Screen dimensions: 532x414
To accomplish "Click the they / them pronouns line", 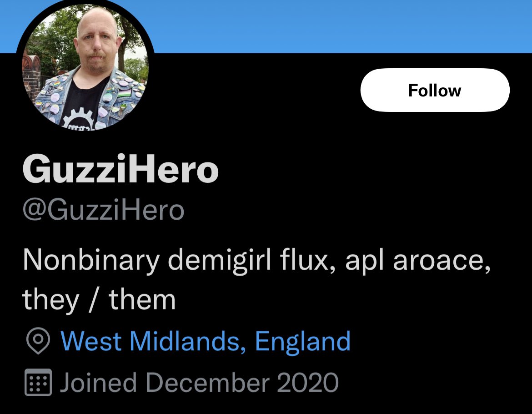I will point(99,300).
